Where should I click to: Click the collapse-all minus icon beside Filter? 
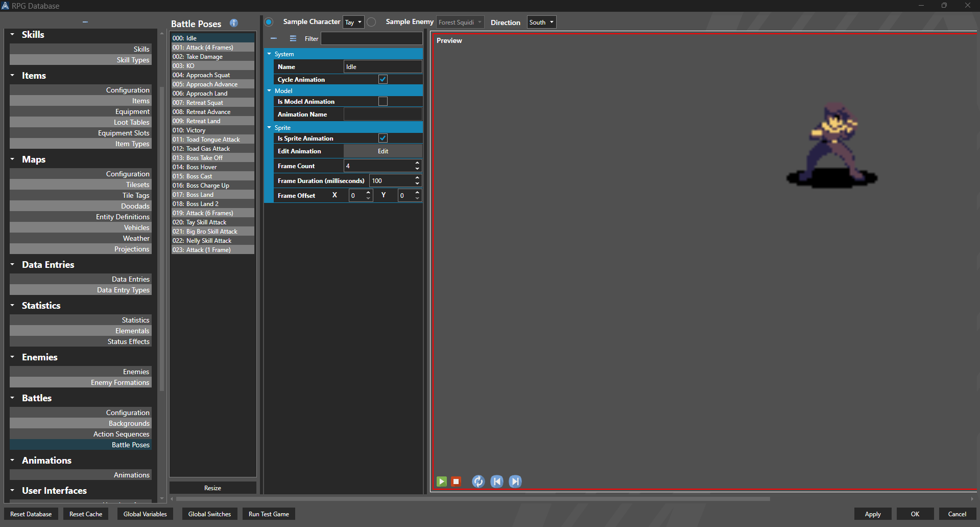pyautogui.click(x=274, y=38)
